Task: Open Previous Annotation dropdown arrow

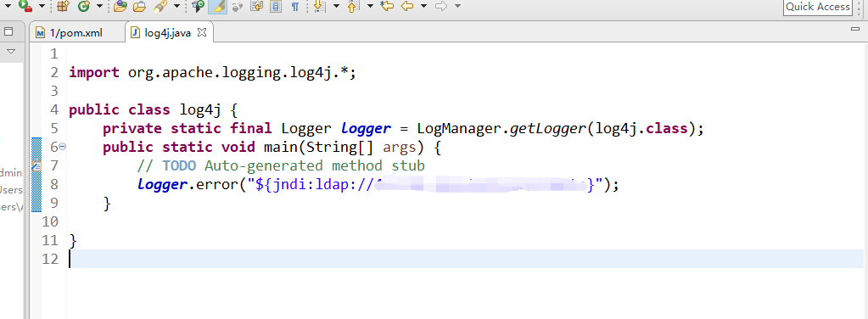Action: click(369, 7)
